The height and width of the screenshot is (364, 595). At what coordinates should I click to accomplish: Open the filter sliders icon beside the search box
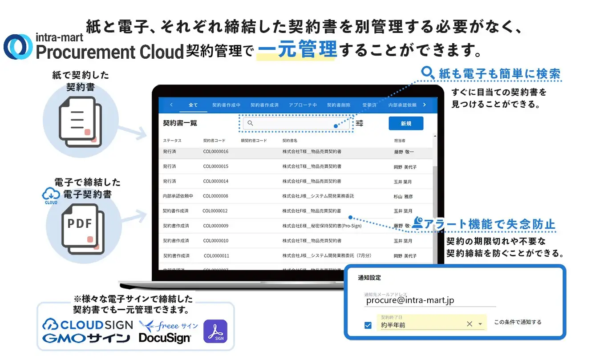(x=360, y=123)
